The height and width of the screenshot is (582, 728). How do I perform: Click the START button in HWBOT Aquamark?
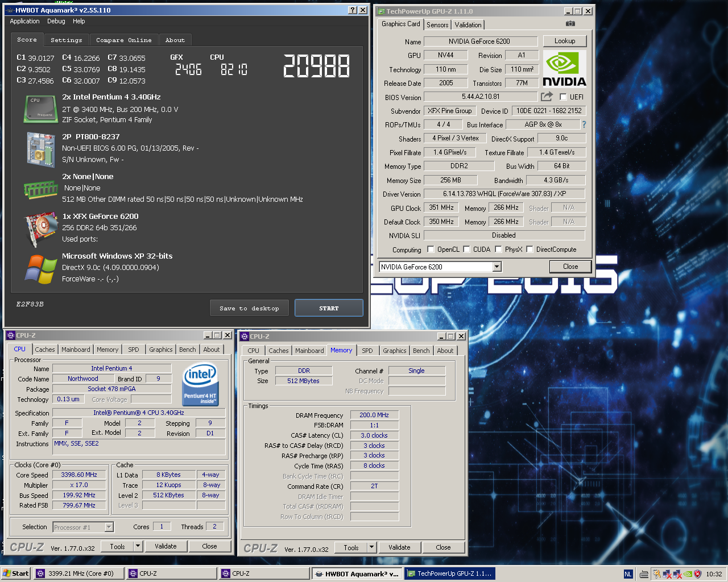[x=329, y=308]
